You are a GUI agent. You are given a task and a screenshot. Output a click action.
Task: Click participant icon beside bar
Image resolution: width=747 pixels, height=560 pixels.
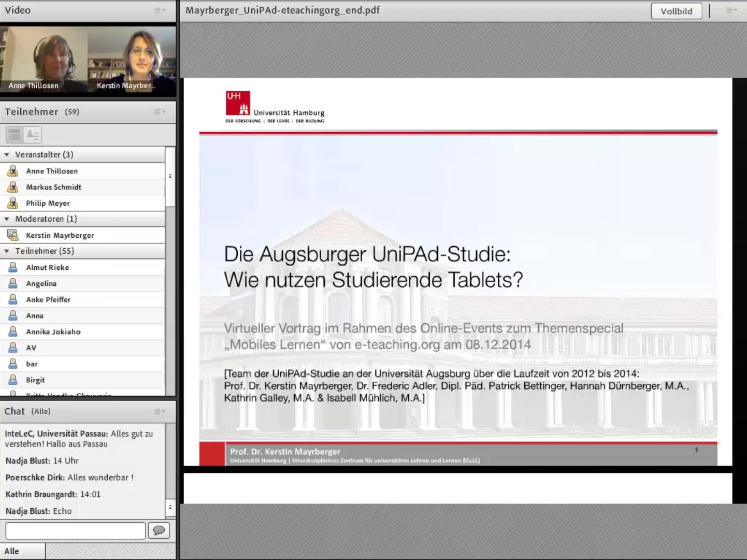tap(13, 364)
